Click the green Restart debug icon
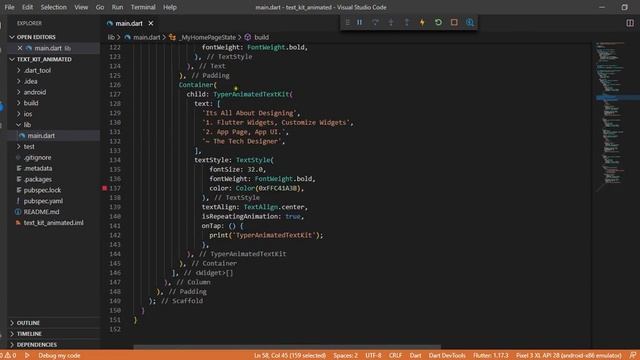640x360 pixels. pos(438,22)
